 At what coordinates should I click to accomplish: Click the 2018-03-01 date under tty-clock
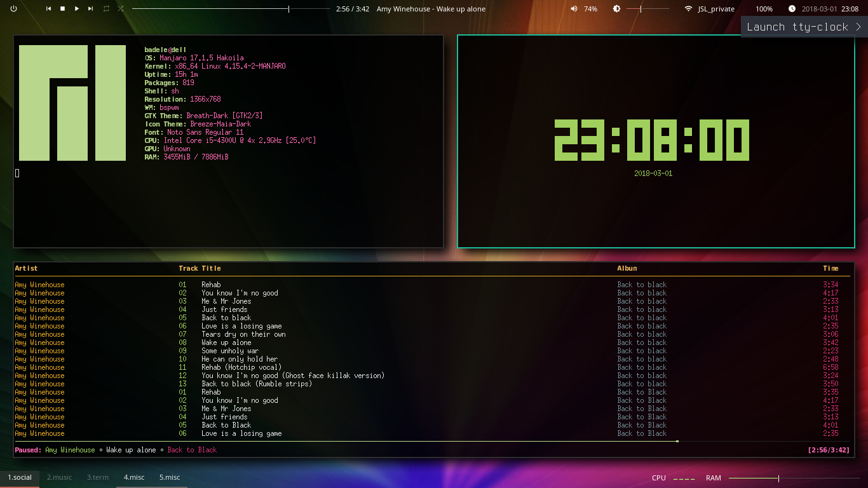[x=653, y=173]
